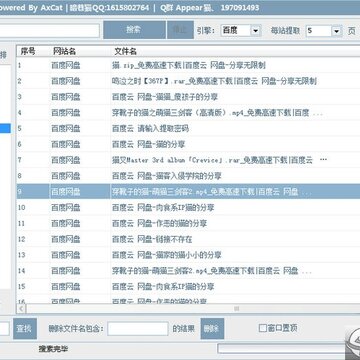This screenshot has width=360, height=360.
Task: Click the search keyword input box
Action: pos(49,31)
